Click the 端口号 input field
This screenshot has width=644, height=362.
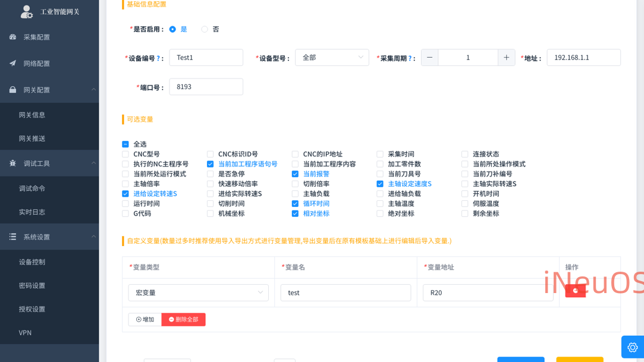pos(206,87)
